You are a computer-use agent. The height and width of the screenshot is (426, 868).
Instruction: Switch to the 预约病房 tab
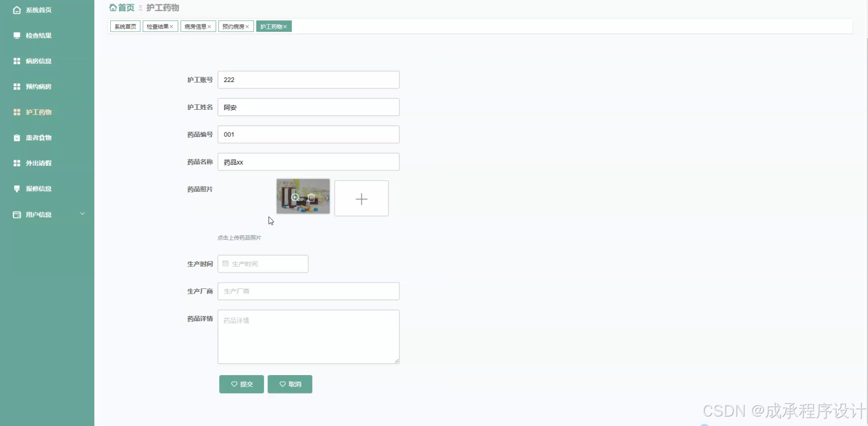233,26
